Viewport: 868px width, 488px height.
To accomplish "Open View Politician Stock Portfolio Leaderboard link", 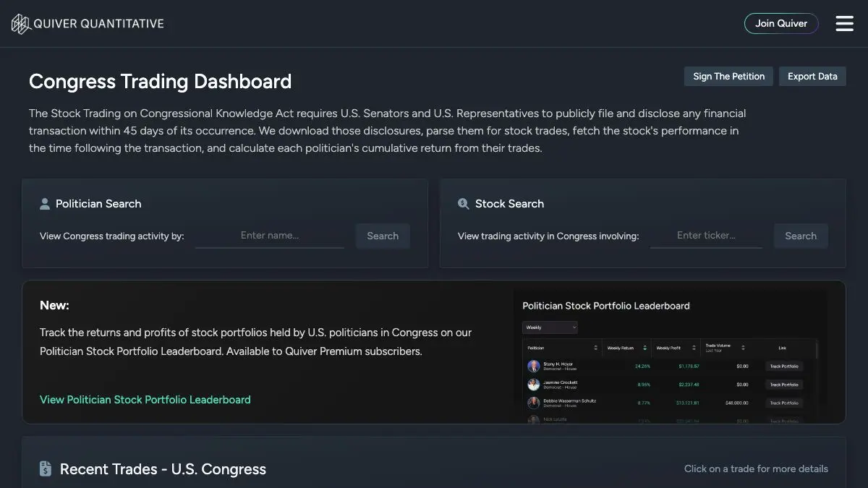I will [145, 399].
